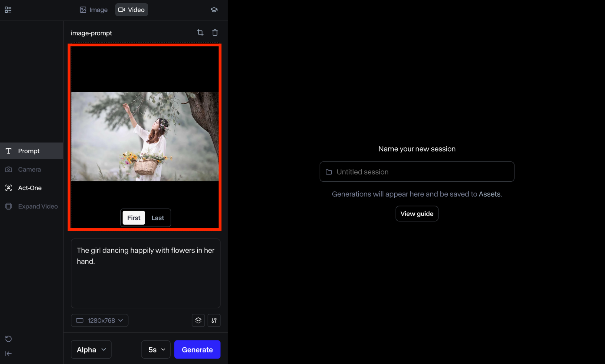Click the image-prompt label

[x=91, y=33]
